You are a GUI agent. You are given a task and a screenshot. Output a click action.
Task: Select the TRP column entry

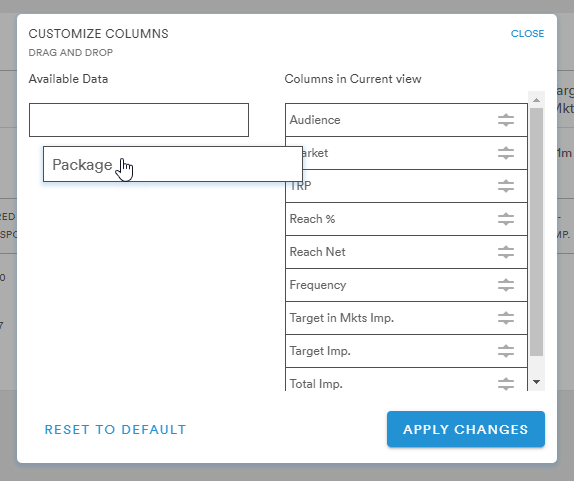point(406,186)
